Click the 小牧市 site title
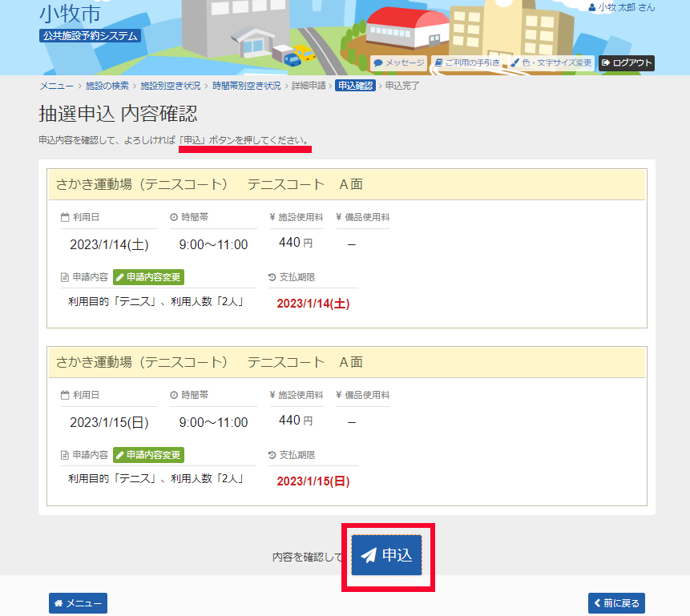 [70, 13]
